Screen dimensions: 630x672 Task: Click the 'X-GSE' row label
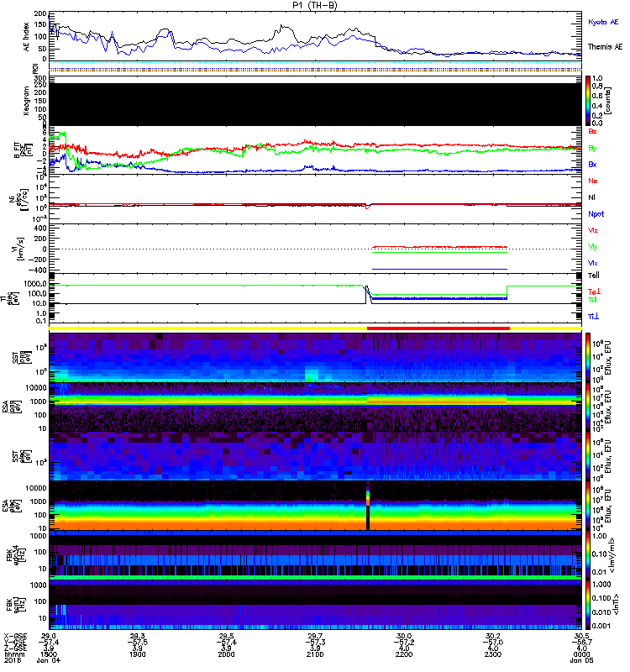pos(14,637)
